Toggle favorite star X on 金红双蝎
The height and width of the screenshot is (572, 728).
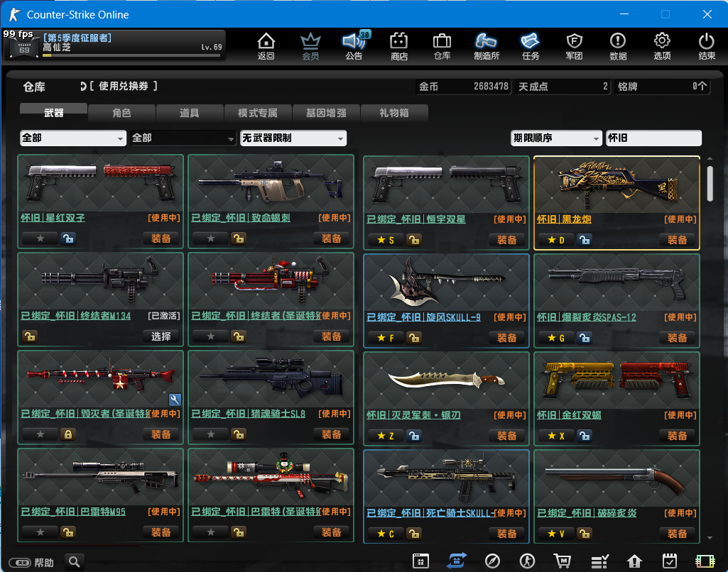[x=555, y=436]
